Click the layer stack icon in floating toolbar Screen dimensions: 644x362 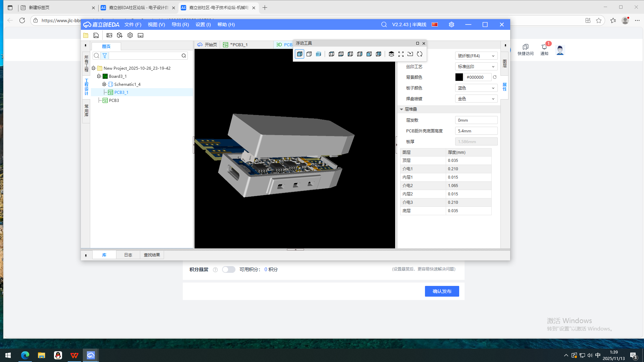point(391,54)
